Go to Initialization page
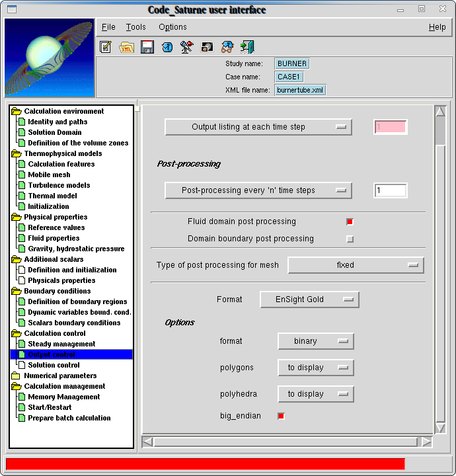Screen dimensions: 456x476 (48, 206)
